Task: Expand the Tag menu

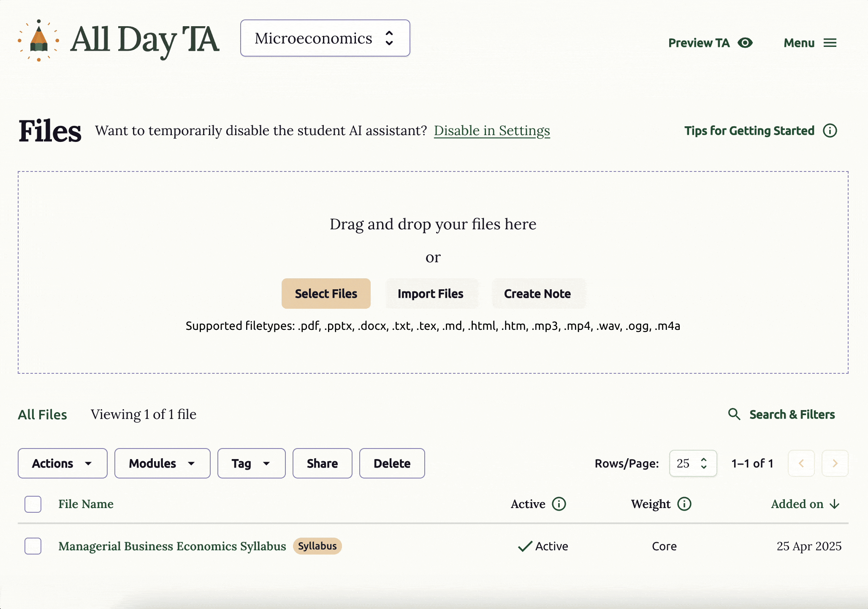Action: [x=251, y=463]
